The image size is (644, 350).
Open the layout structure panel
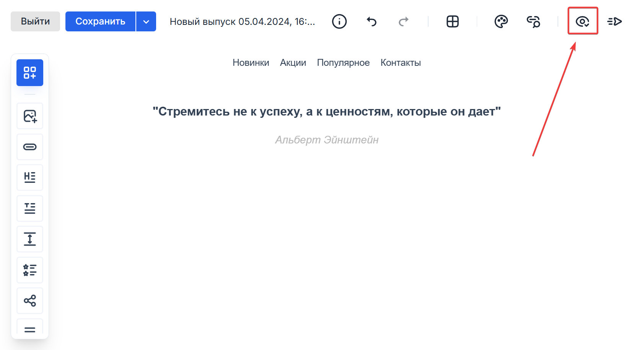[x=453, y=21]
